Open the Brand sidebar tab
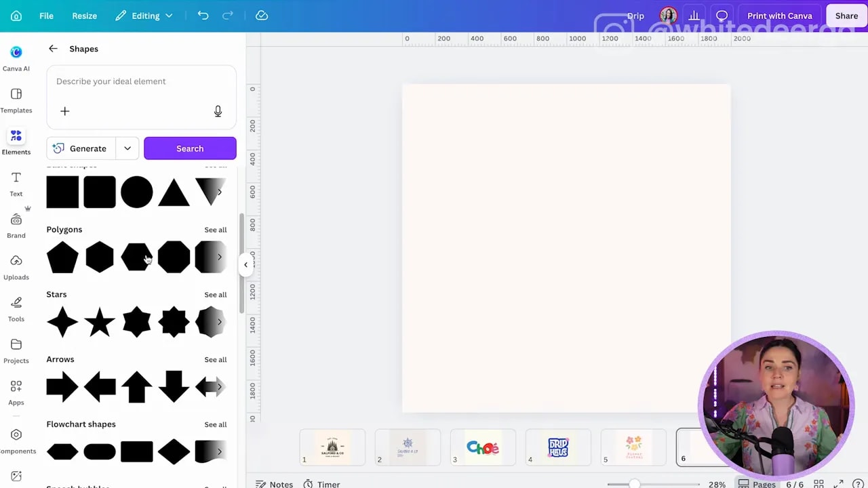Image resolution: width=868 pixels, height=488 pixels. pos(16,226)
